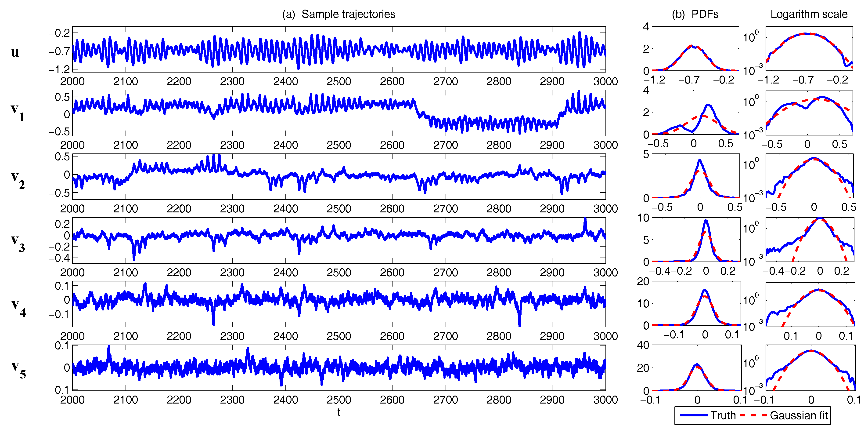Click the blue solid legend line sample
Viewport: 868px width, 433px height.
(x=694, y=415)
